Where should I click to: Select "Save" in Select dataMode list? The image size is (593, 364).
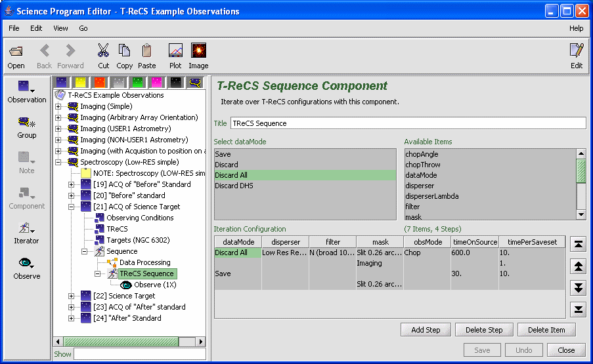pyautogui.click(x=305, y=154)
